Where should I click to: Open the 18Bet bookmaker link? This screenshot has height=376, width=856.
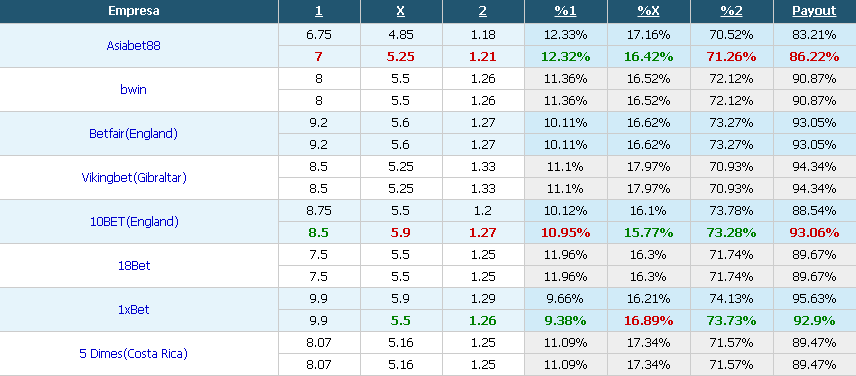coord(134,266)
